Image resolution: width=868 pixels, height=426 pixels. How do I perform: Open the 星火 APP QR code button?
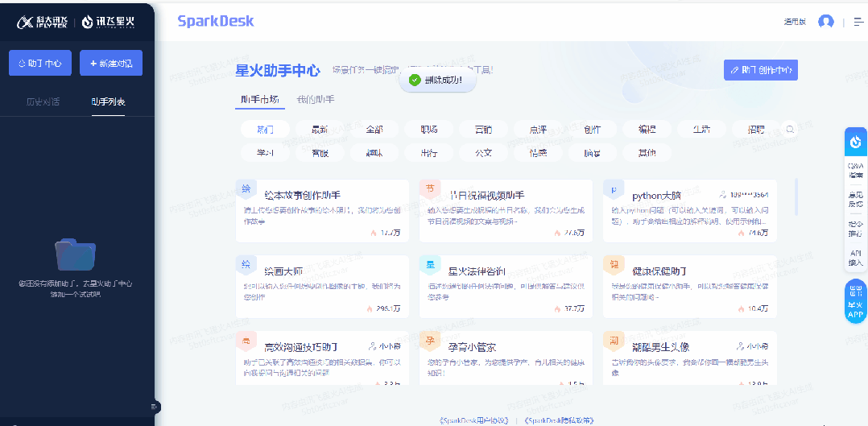856,302
